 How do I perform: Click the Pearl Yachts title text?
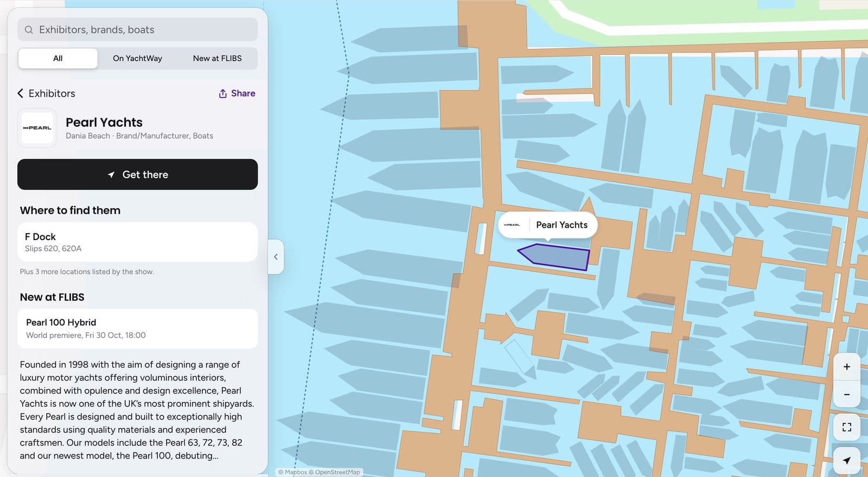[104, 123]
